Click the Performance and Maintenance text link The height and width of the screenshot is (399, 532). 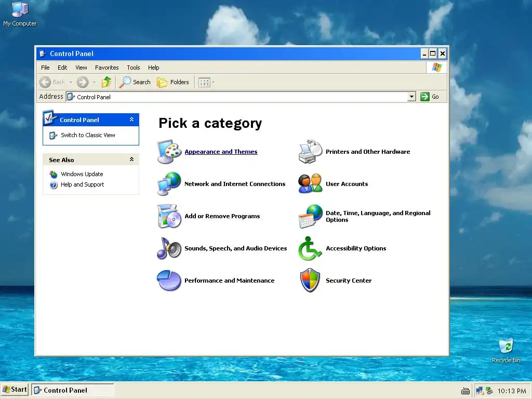coord(229,281)
